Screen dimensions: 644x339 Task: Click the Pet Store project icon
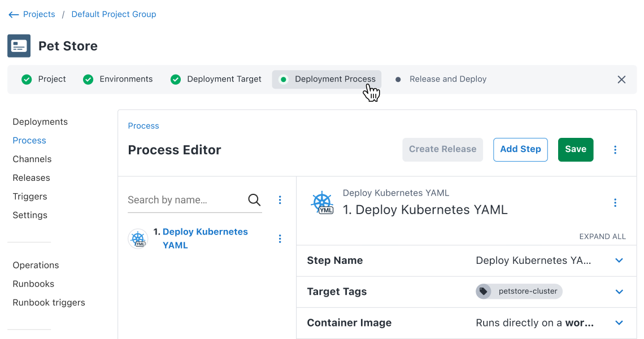(19, 46)
